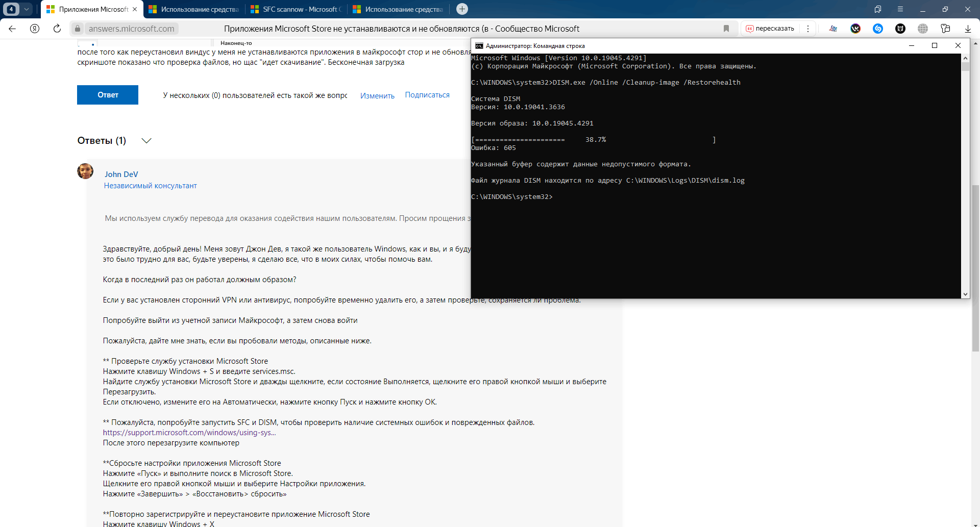Image resolution: width=980 pixels, height=527 pixels.
Task: Click the padlock site security icon
Action: point(78,29)
